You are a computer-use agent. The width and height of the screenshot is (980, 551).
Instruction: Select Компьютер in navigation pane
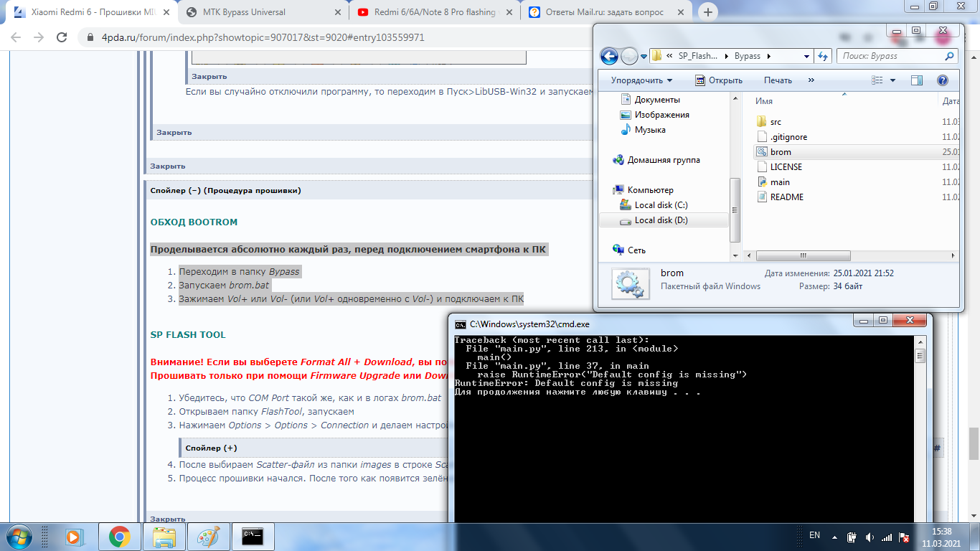click(x=644, y=190)
